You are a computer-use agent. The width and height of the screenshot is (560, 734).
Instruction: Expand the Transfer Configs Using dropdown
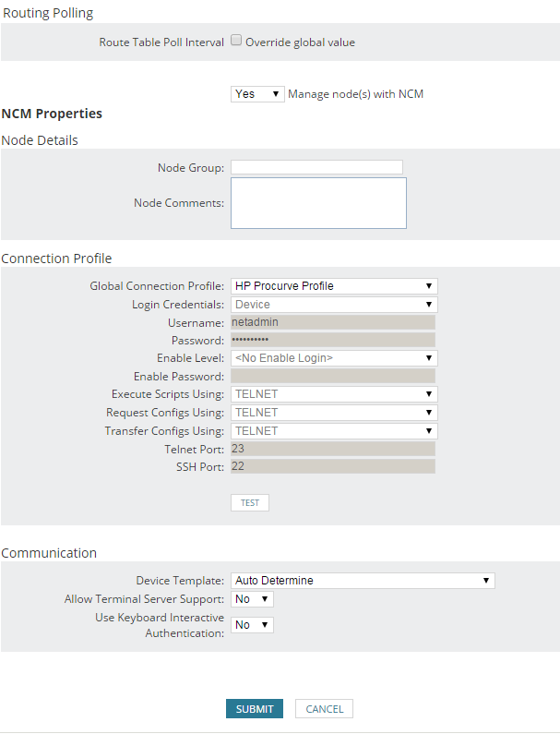pos(334,431)
